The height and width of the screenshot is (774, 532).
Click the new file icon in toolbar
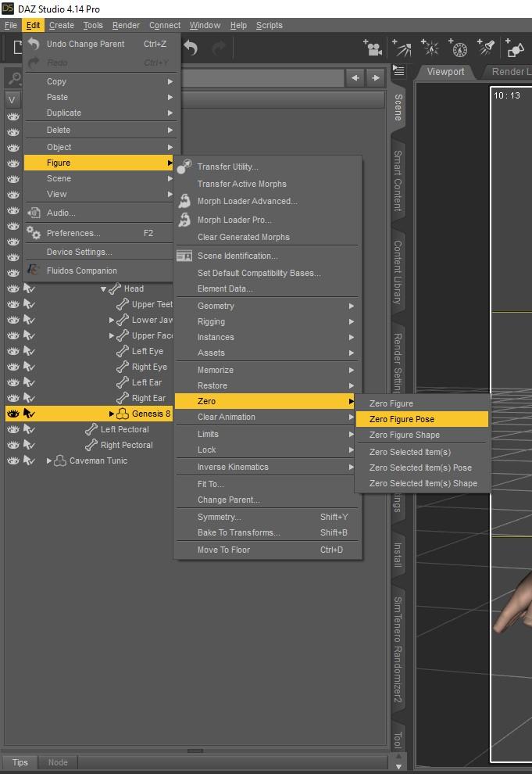point(18,48)
